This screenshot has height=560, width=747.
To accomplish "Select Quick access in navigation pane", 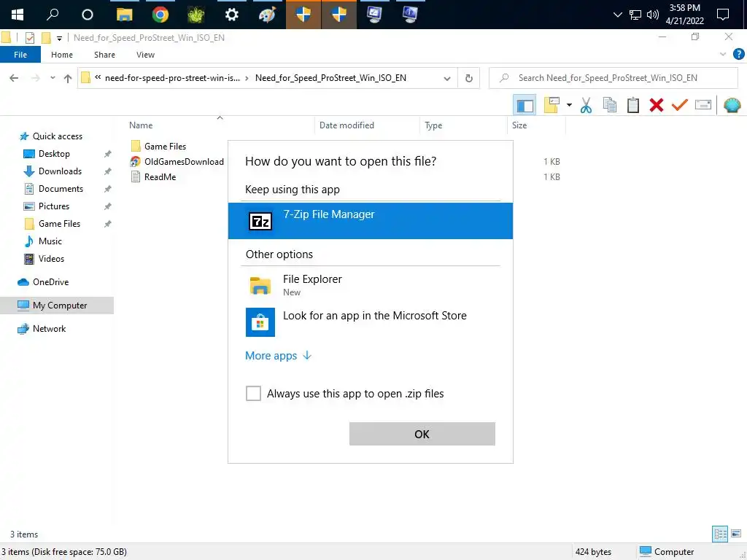I will coord(57,136).
